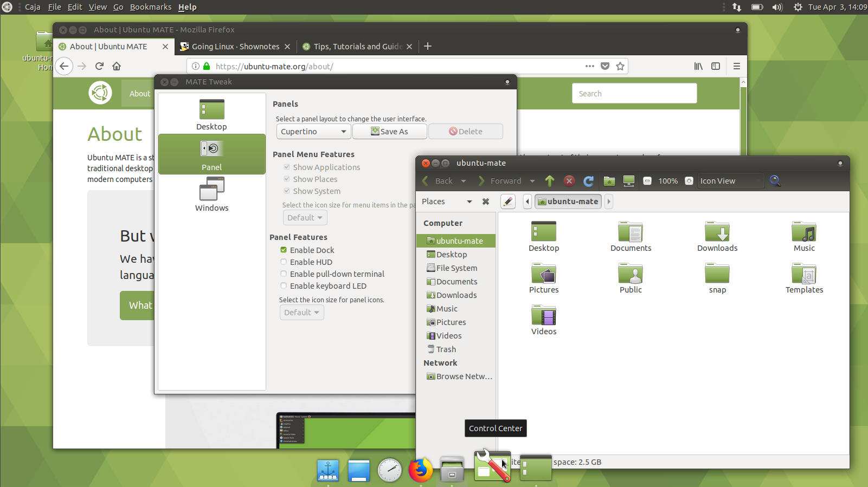This screenshot has width=868, height=487.
Task: Click the ubuntu-mate path bar button
Action: (568, 202)
